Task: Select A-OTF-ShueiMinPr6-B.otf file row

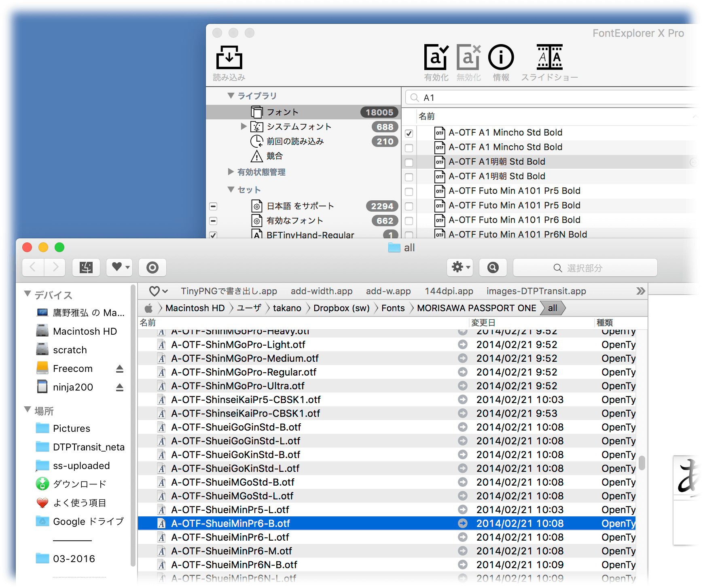Action: coord(387,523)
